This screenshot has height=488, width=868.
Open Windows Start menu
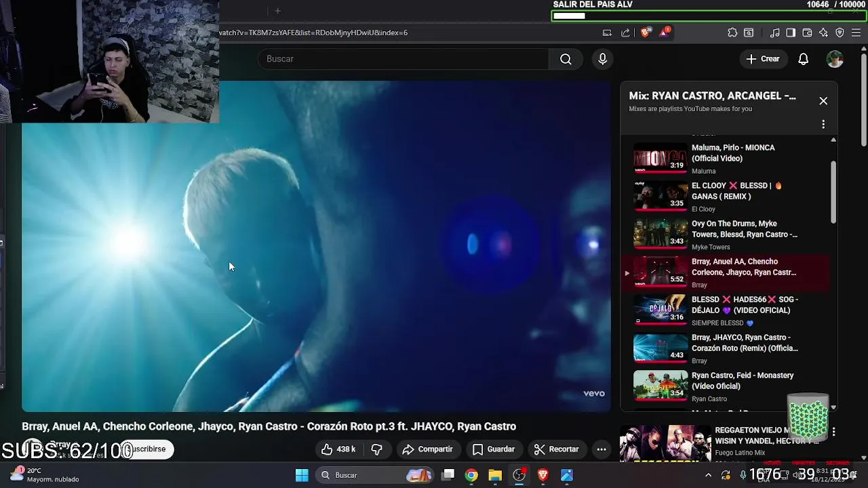pos(302,475)
